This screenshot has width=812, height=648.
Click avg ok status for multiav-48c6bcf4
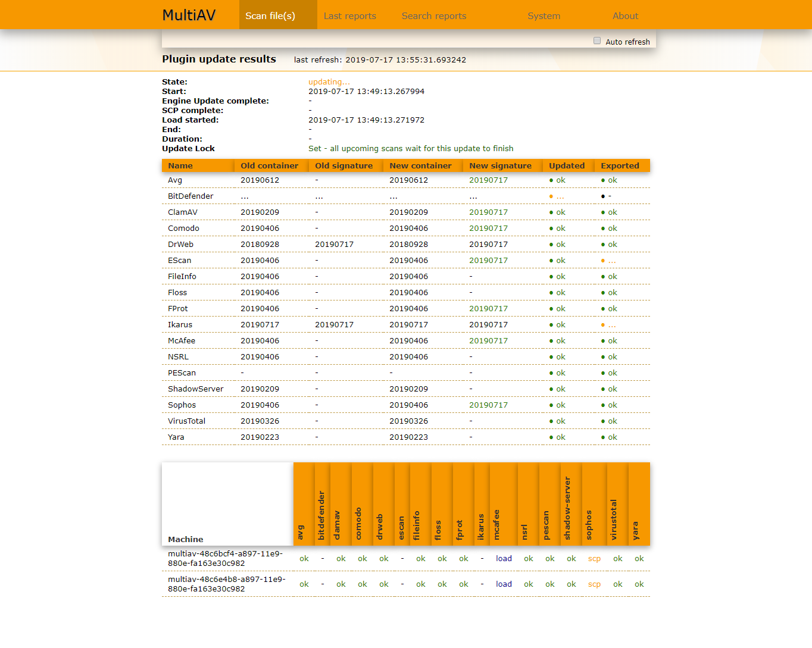click(304, 559)
